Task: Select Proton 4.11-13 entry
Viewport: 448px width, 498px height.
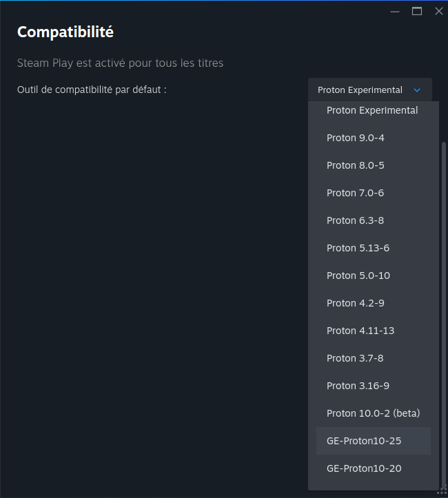Action: (x=372, y=331)
